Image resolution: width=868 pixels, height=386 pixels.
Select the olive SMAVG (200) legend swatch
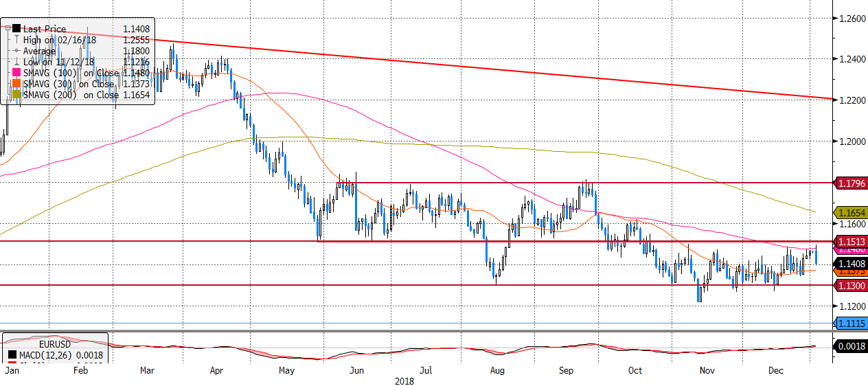click(x=16, y=95)
